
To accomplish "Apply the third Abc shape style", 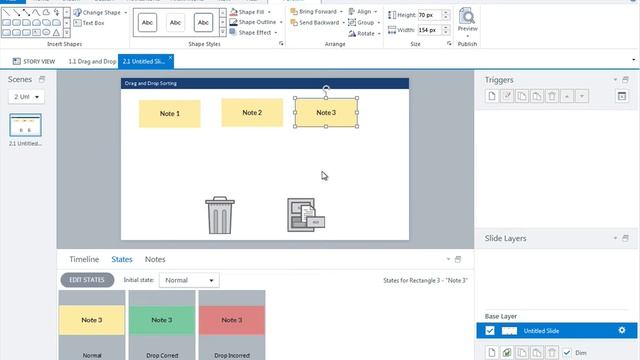I will point(203,22).
